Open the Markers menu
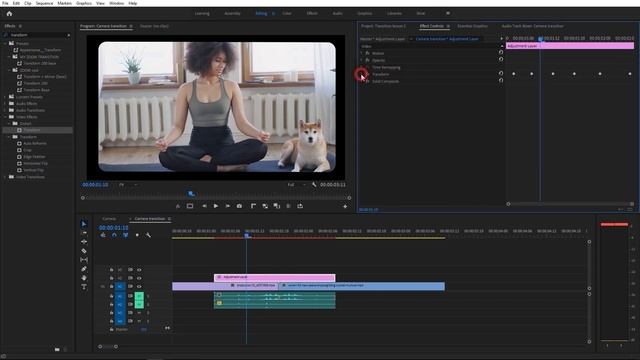 [64, 3]
